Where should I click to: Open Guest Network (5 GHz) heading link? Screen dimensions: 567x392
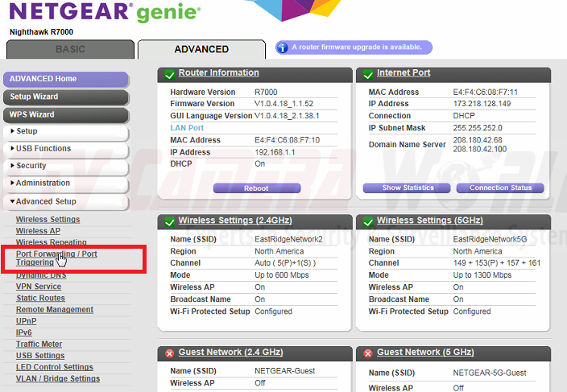coord(425,352)
